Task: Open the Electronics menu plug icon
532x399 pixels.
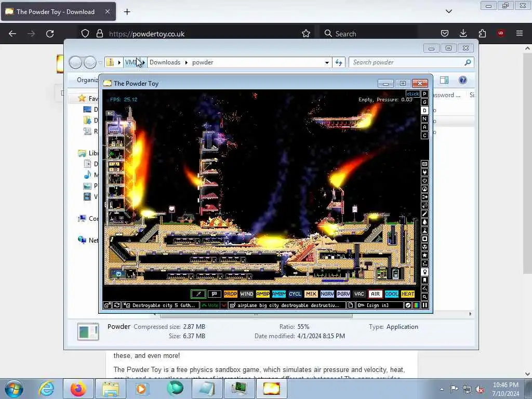Action: coord(424,172)
